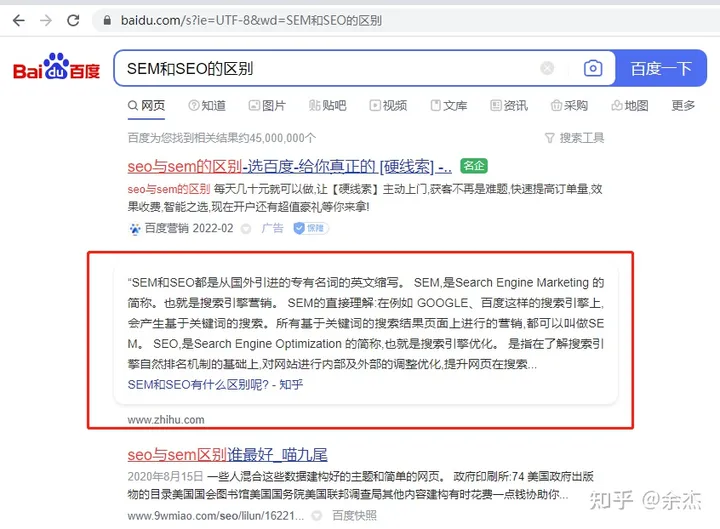Open the 视频 tab
This screenshot has height=529, width=720.
388,106
